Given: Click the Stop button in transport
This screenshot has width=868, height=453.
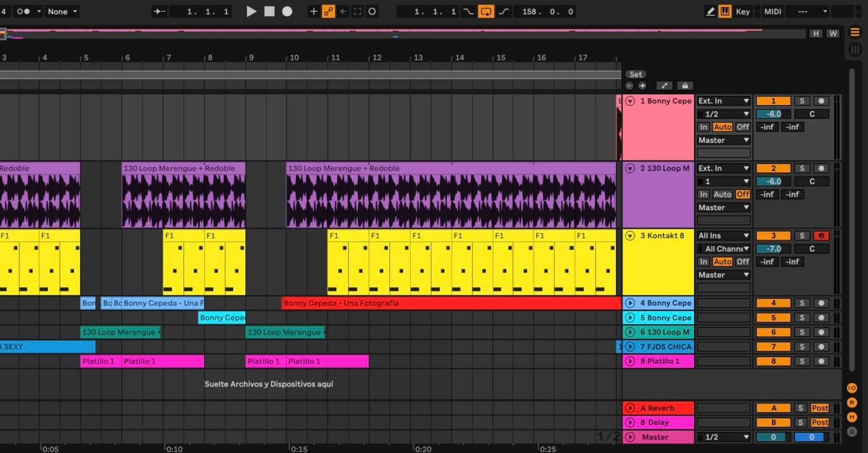Looking at the screenshot, I should coord(270,11).
